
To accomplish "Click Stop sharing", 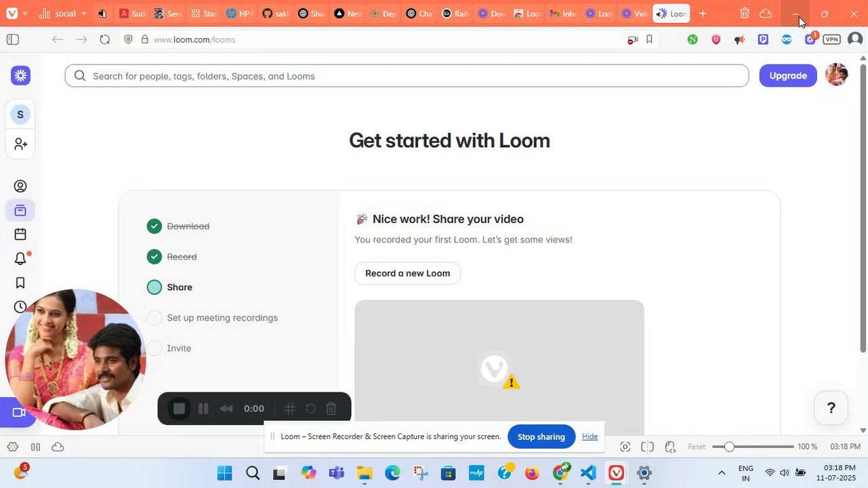I will click(x=541, y=436).
